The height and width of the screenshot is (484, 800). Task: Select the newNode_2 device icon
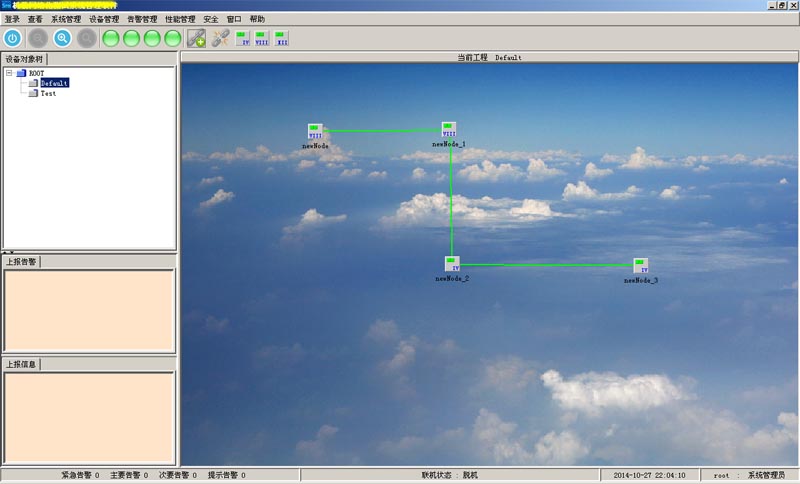(452, 264)
